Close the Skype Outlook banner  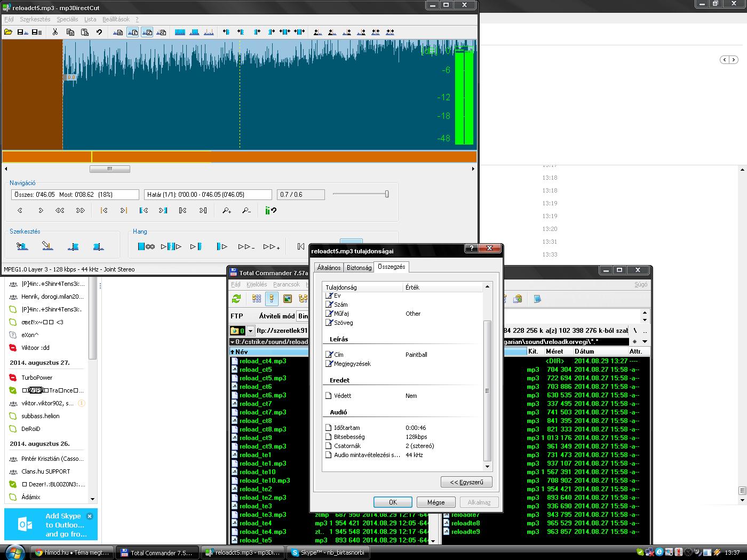coord(90,516)
